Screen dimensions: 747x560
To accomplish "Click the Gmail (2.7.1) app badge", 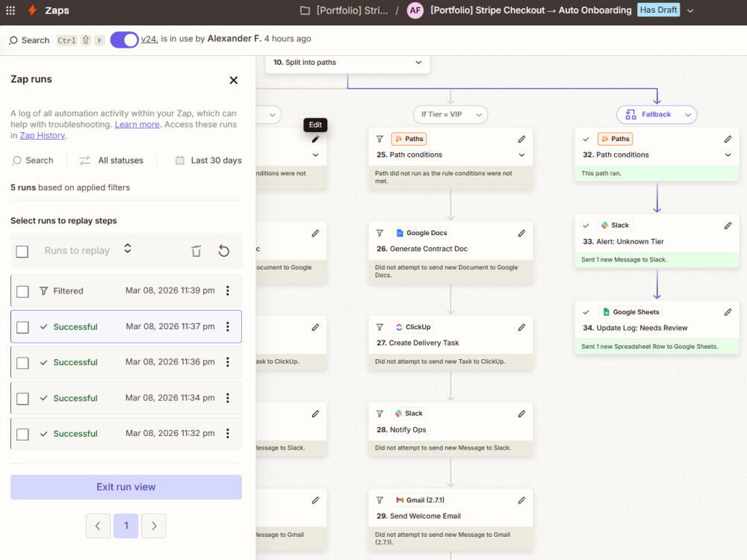I will (420, 500).
